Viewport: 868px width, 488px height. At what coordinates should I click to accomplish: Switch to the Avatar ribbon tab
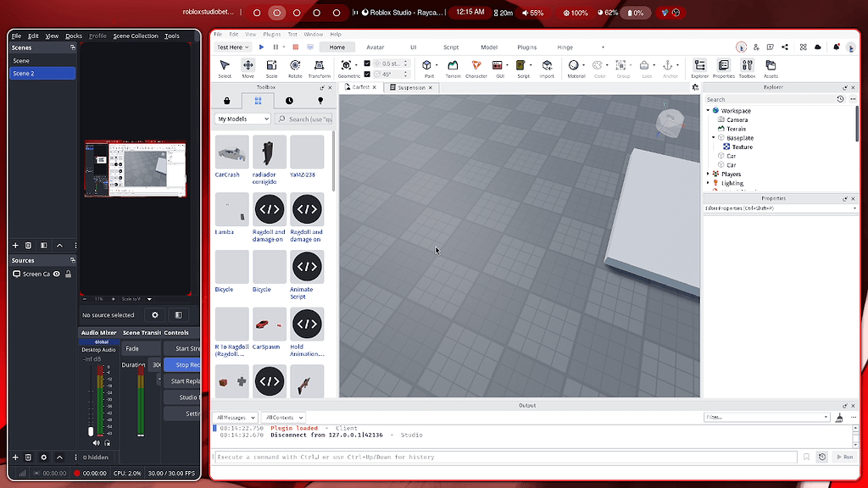[375, 47]
